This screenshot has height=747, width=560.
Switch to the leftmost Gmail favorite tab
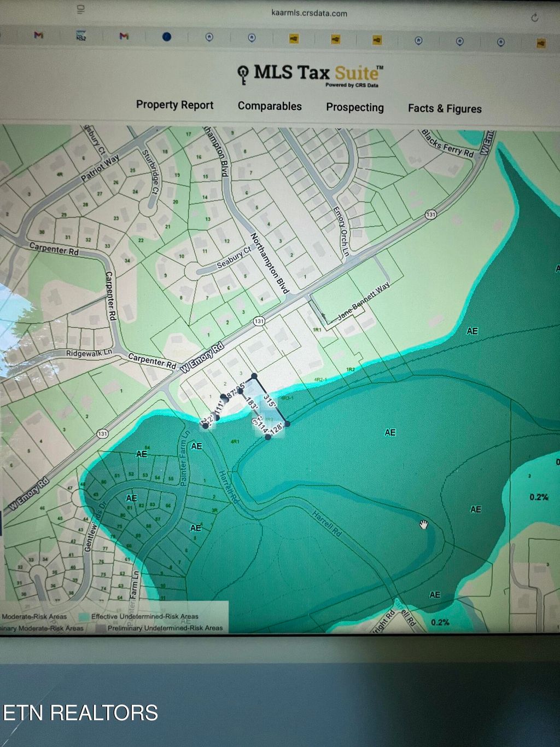39,36
